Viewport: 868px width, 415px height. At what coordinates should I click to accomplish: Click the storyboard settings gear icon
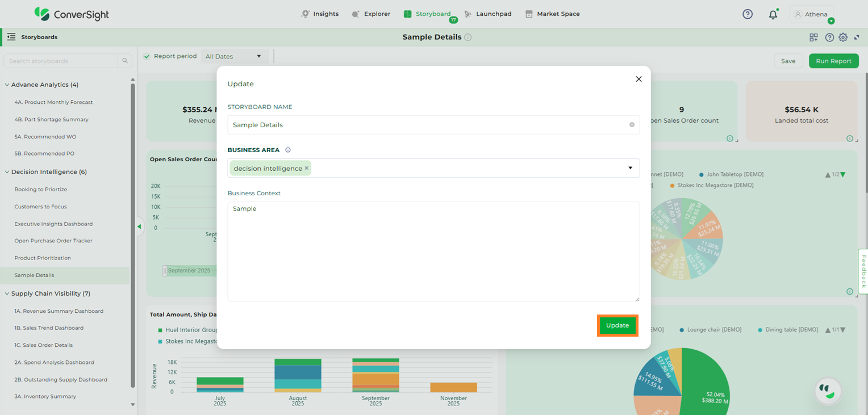tap(843, 37)
